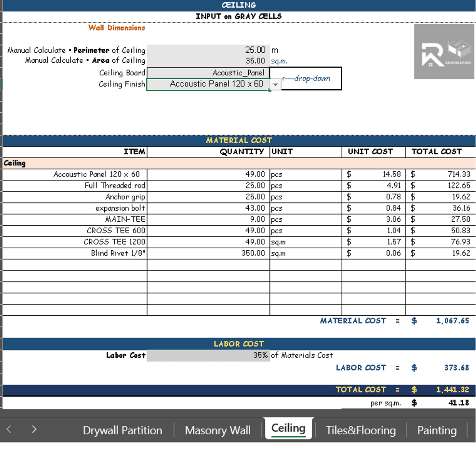Open the Ceiling Finish drop-down arrow
Screen dimensions: 476x476
pos(275,84)
